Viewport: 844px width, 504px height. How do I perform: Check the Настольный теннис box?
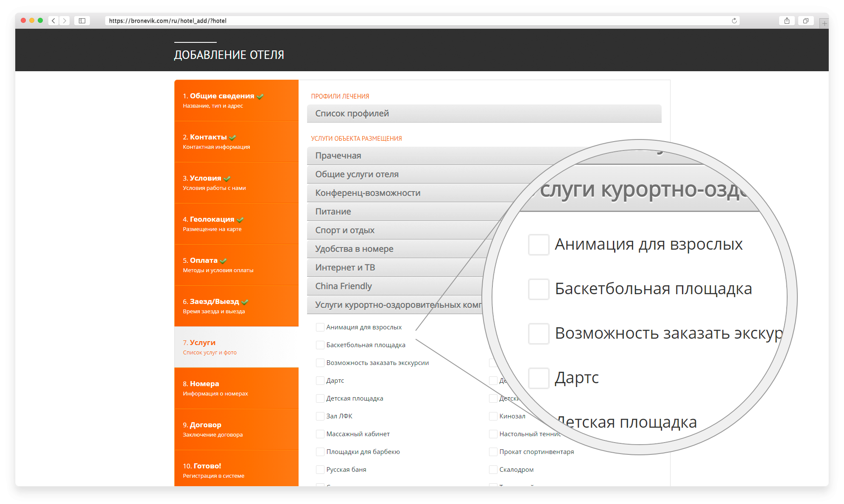(493, 434)
